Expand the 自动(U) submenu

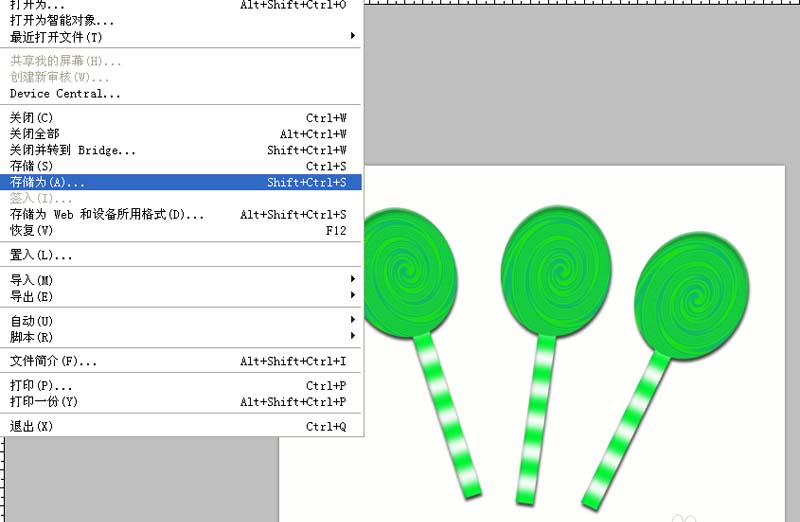pyautogui.click(x=181, y=320)
